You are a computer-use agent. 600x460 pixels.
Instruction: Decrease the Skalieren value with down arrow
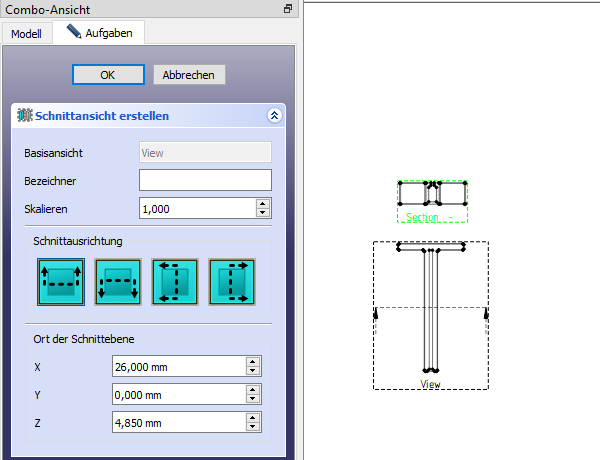[263, 213]
